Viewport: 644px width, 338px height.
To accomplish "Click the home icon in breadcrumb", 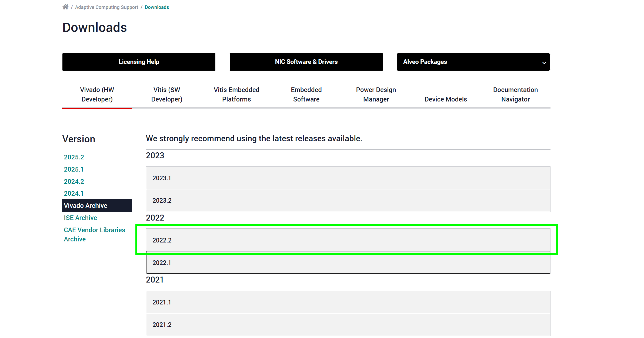I will [x=65, y=7].
